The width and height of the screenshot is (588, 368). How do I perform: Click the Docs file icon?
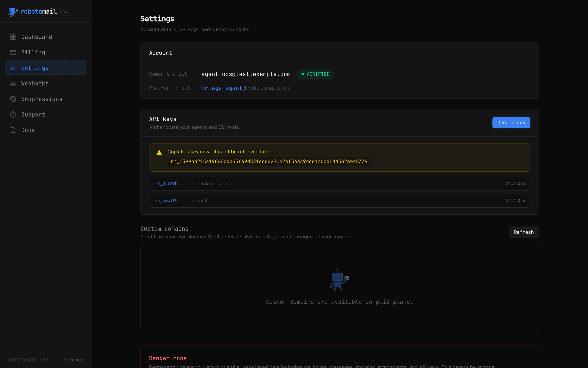point(13,130)
